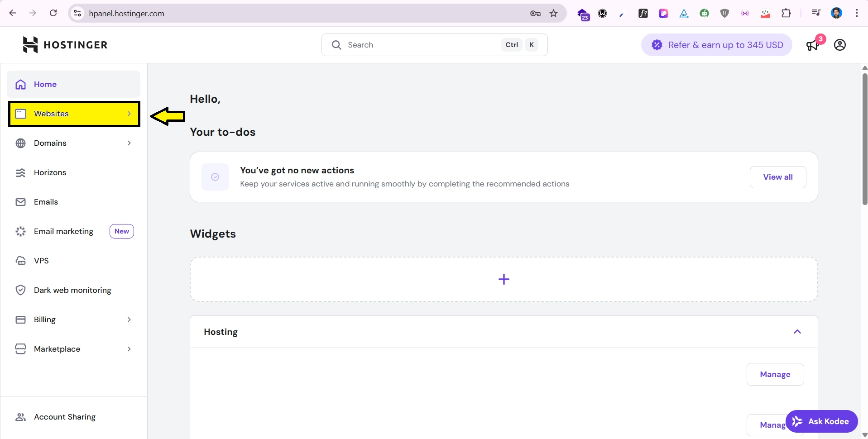Viewport: 868px width, 439px height.
Task: Expand the Websites sidebar menu
Action: click(74, 114)
